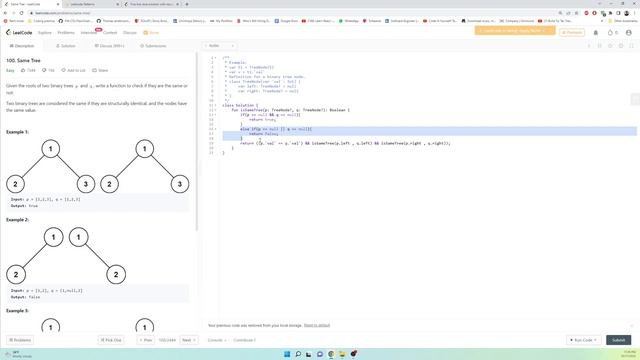Image resolution: width=640 pixels, height=360 pixels.
Task: Switch to the Description tab
Action: click(22, 46)
